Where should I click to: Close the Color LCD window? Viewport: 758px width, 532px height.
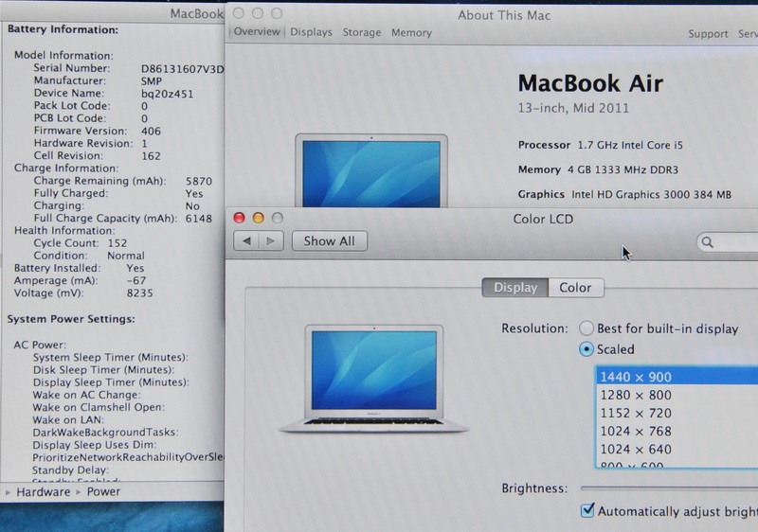pyautogui.click(x=239, y=219)
